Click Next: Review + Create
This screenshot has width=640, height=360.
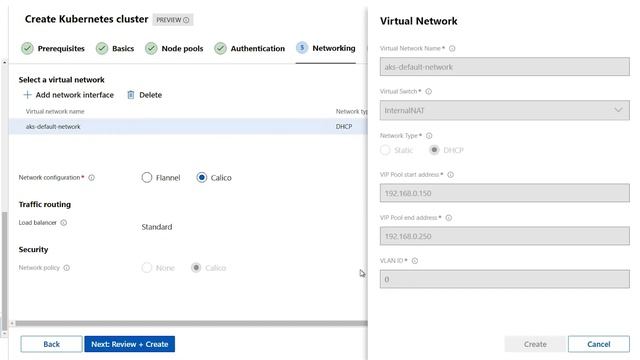[x=130, y=344]
